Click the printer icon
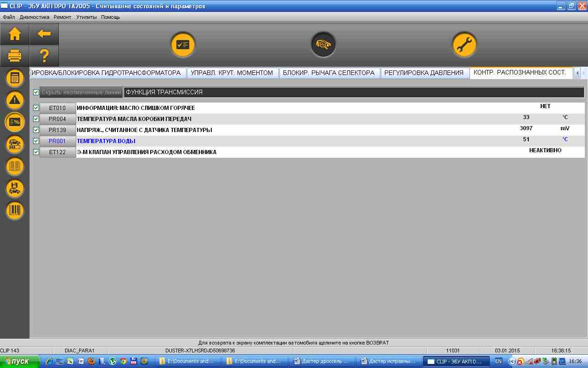 tap(15, 56)
